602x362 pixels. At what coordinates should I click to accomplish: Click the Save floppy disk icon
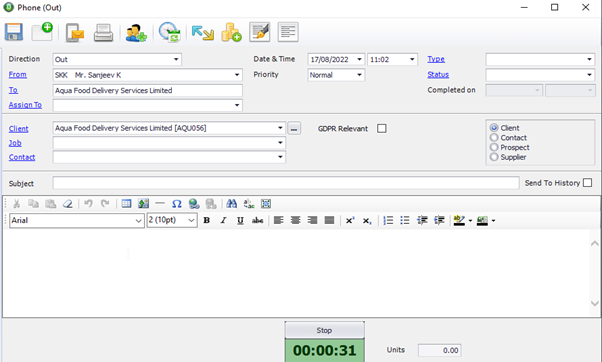click(x=13, y=32)
